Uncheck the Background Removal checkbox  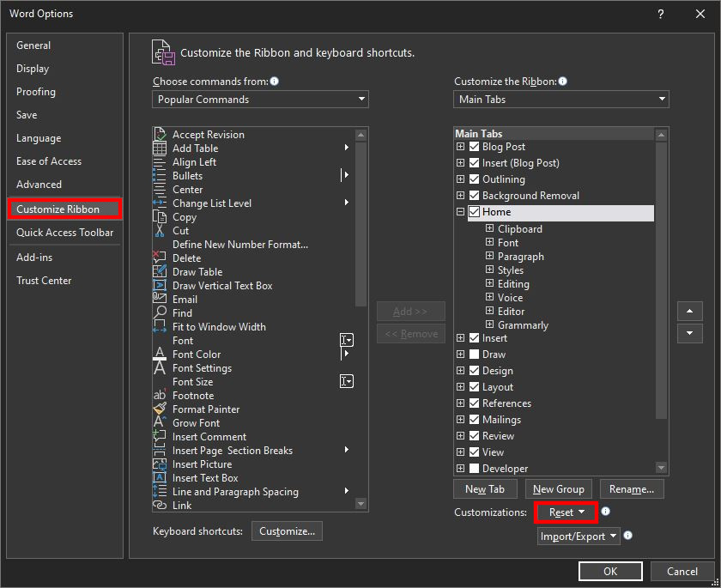point(474,196)
